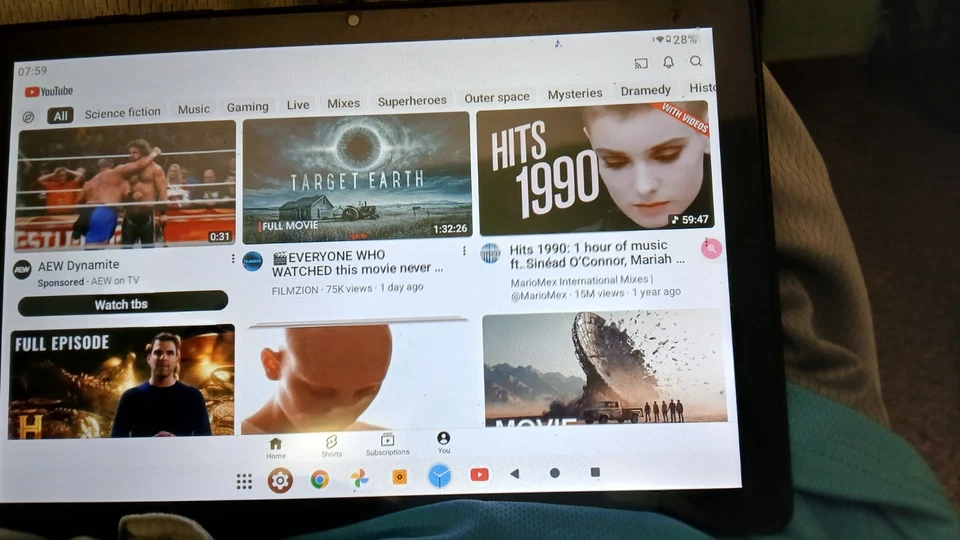Tap the pink floating search button
This screenshot has width=960, height=540.
pyautogui.click(x=711, y=249)
